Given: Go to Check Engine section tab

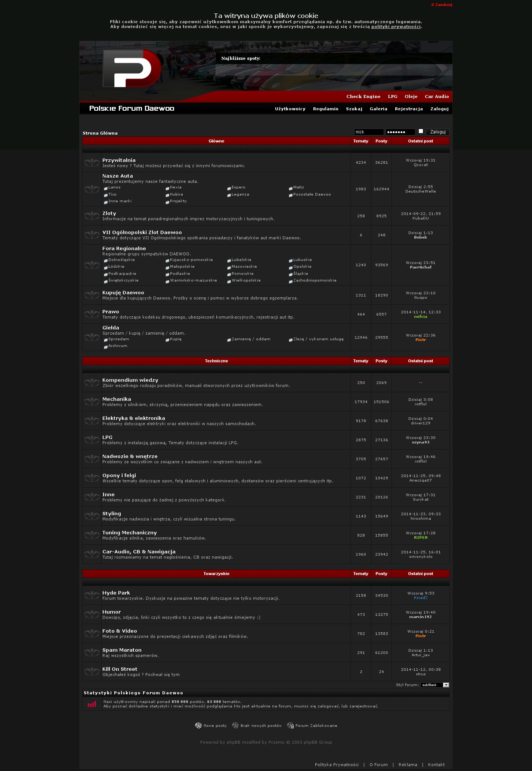Looking at the screenshot, I should pos(363,96).
